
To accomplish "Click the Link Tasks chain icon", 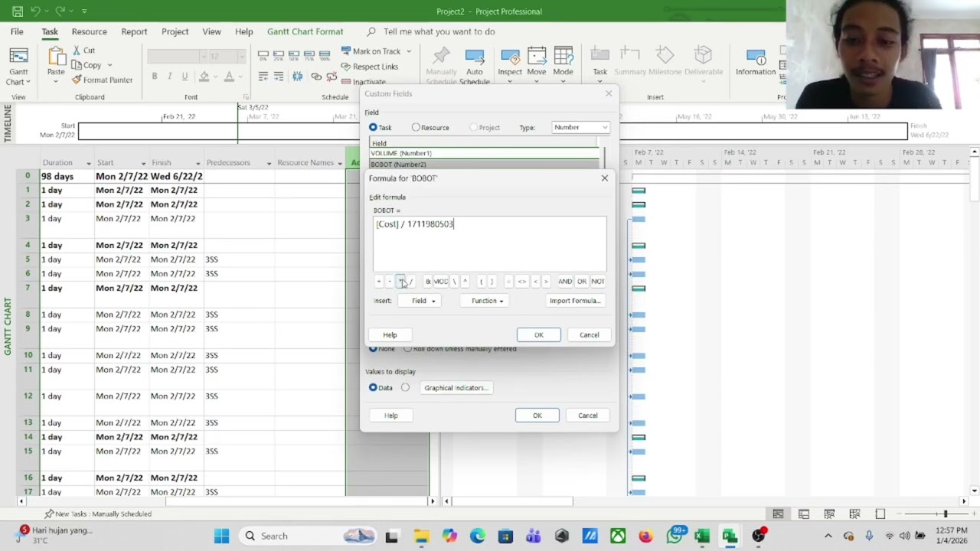I will pos(316,77).
